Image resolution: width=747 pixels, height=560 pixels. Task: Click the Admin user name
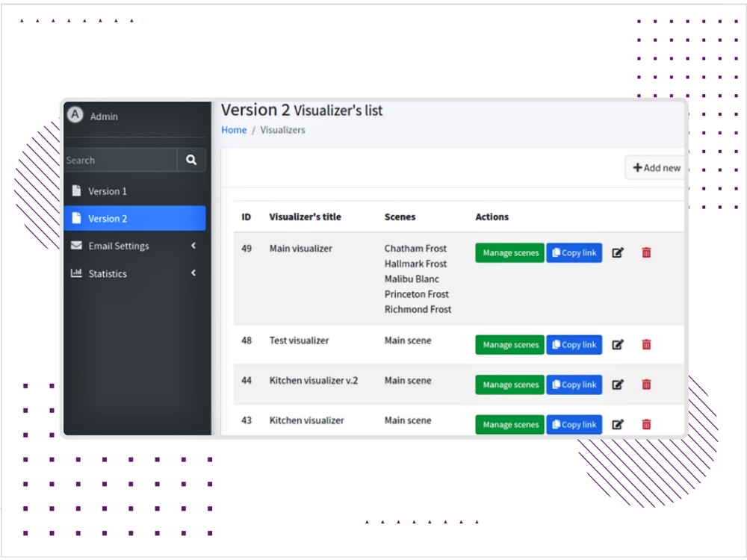(x=104, y=116)
